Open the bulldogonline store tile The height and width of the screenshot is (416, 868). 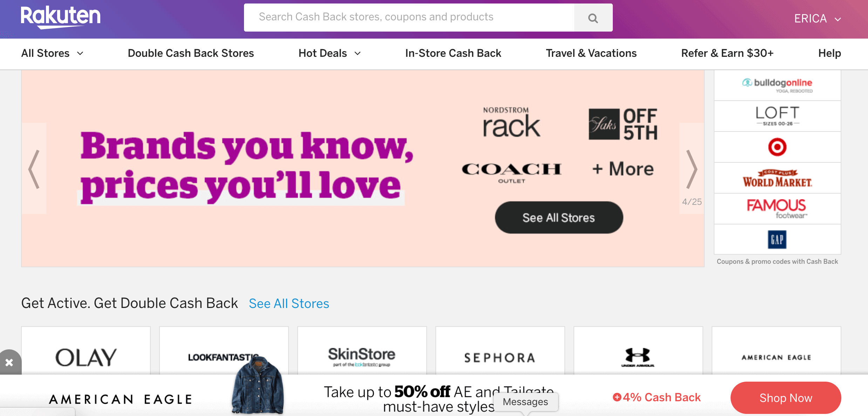pyautogui.click(x=777, y=85)
